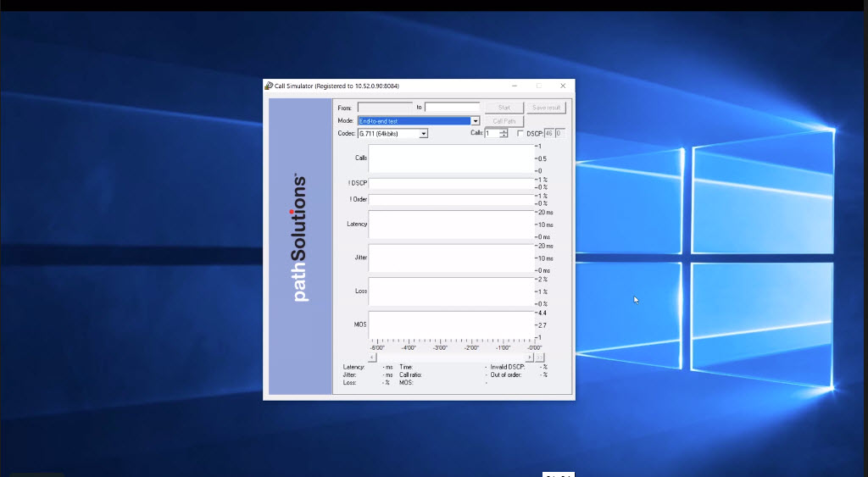This screenshot has height=477, width=868.
Task: Expand the Codec G.711 dropdown
Action: tap(424, 134)
